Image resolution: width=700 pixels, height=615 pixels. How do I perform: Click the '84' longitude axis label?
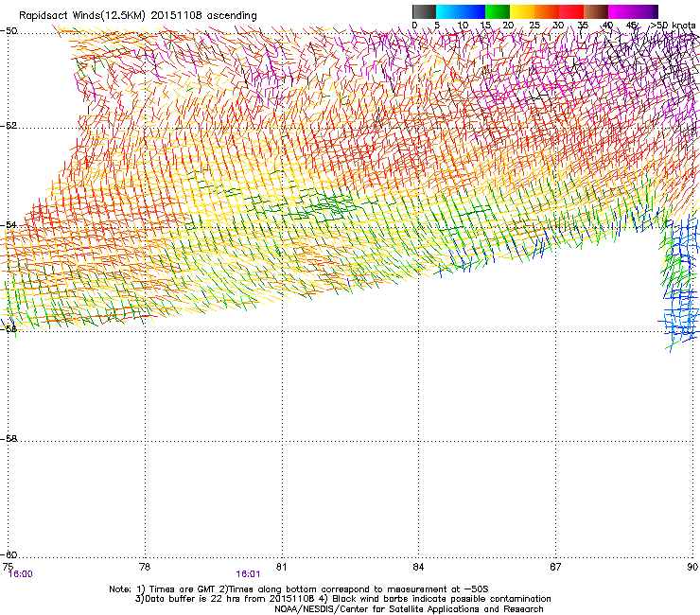(x=418, y=567)
